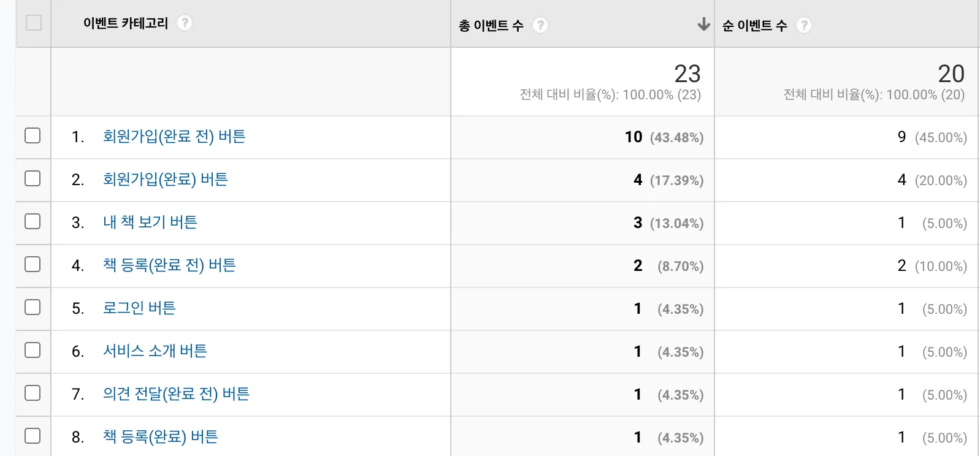Toggle the select-all header checkbox
Viewport: 980px width, 456px height.
34,23
